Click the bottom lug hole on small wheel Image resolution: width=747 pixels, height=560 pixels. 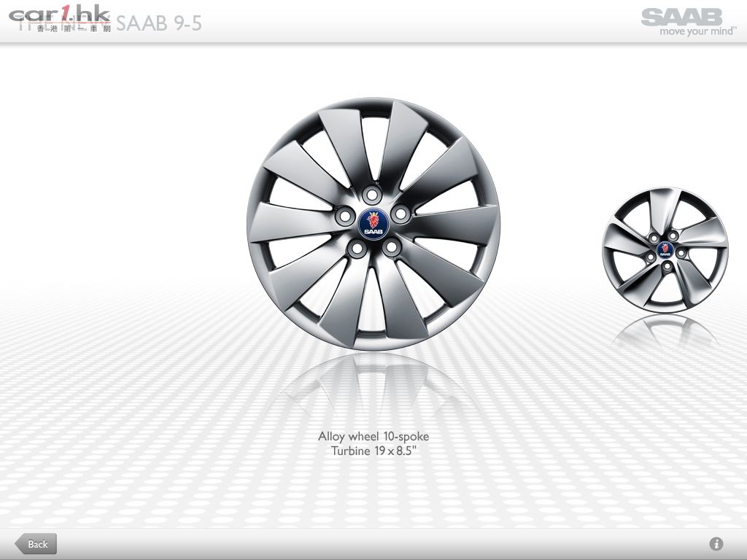click(667, 267)
